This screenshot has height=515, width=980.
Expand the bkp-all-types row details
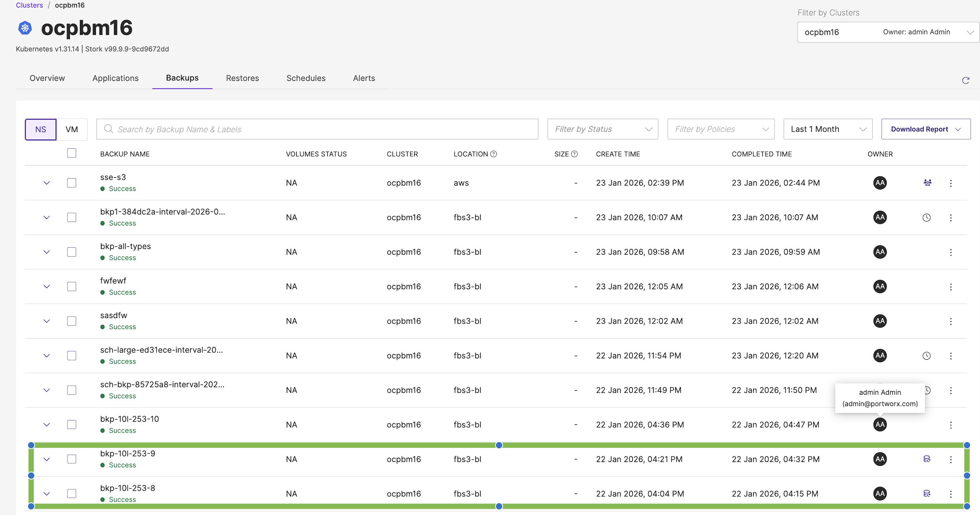[x=47, y=252]
